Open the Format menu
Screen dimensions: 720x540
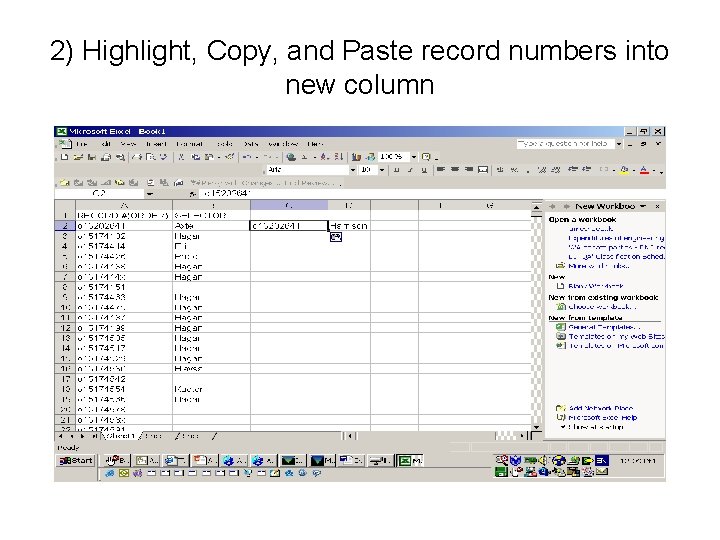190,144
